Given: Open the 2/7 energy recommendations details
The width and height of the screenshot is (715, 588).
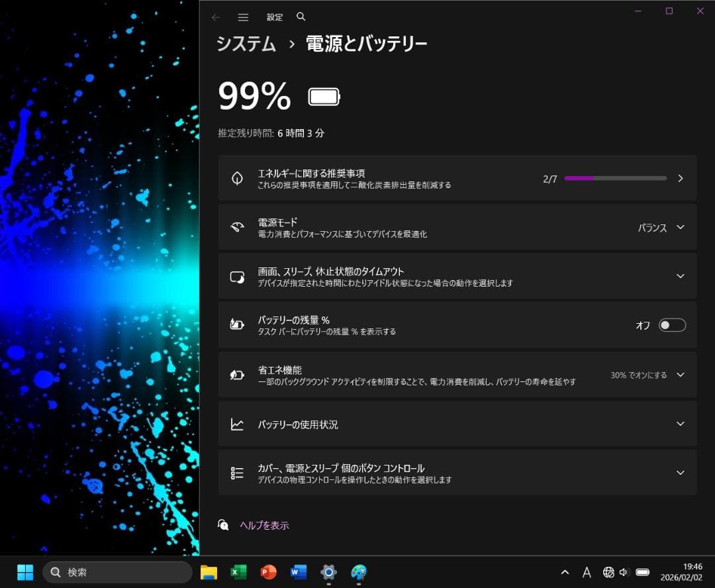Looking at the screenshot, I should coord(680,177).
